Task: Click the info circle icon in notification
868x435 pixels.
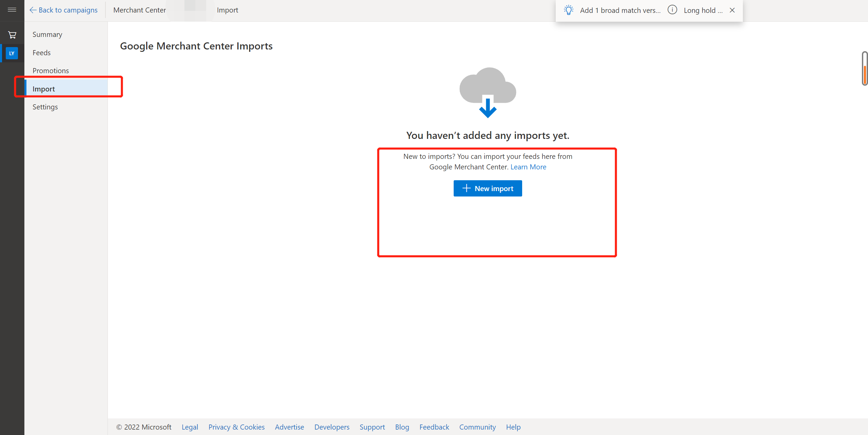Action: (672, 10)
